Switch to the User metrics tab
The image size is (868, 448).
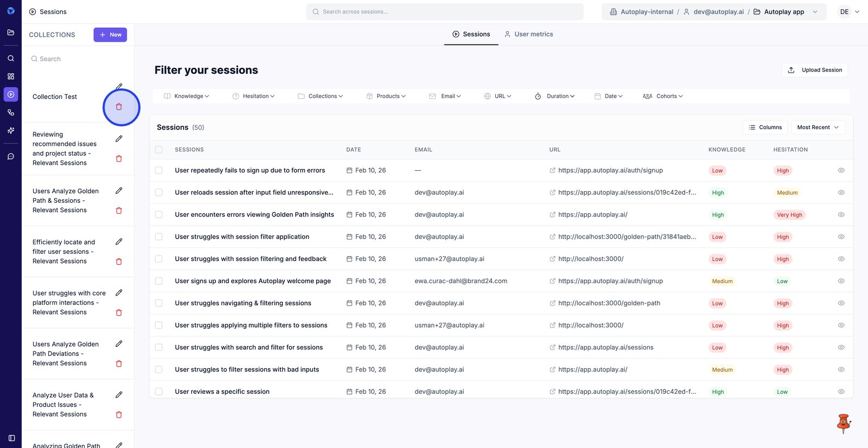(x=528, y=34)
